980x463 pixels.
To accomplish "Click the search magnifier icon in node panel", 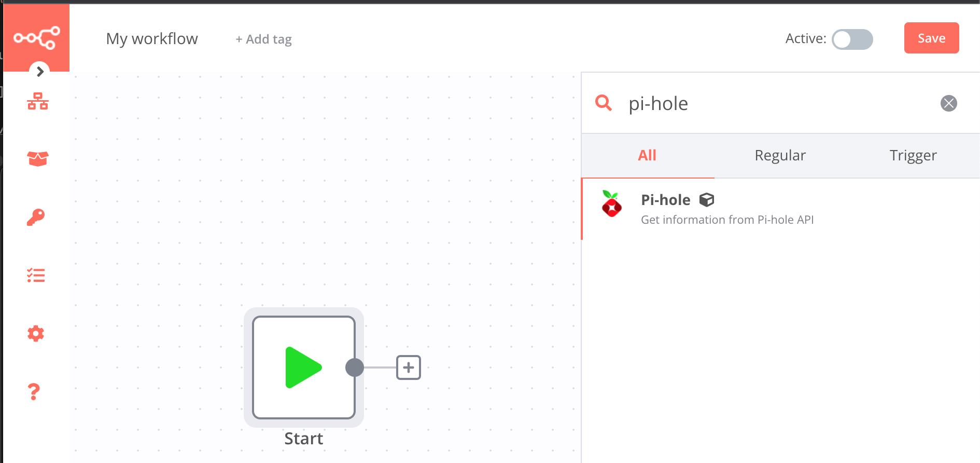I will pyautogui.click(x=604, y=103).
